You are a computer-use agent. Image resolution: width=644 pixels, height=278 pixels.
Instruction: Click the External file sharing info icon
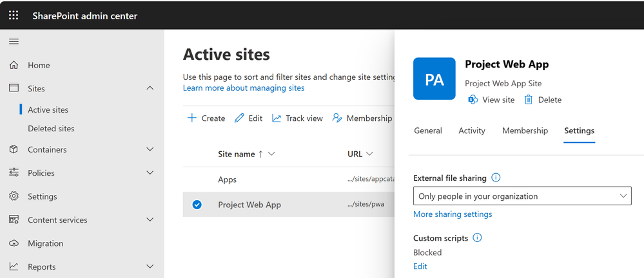tap(496, 178)
